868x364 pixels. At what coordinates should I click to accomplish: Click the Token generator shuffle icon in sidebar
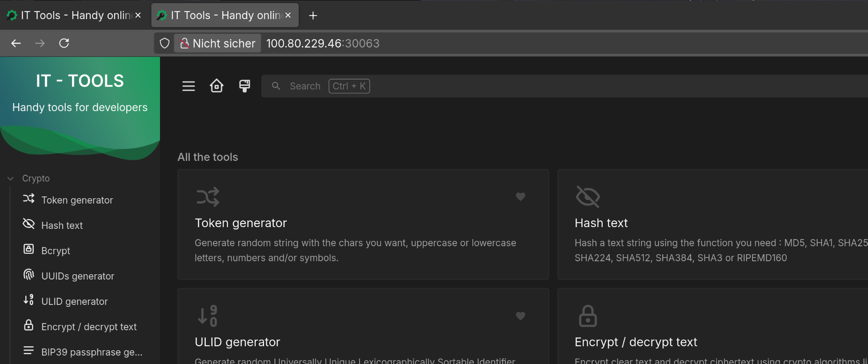29,199
